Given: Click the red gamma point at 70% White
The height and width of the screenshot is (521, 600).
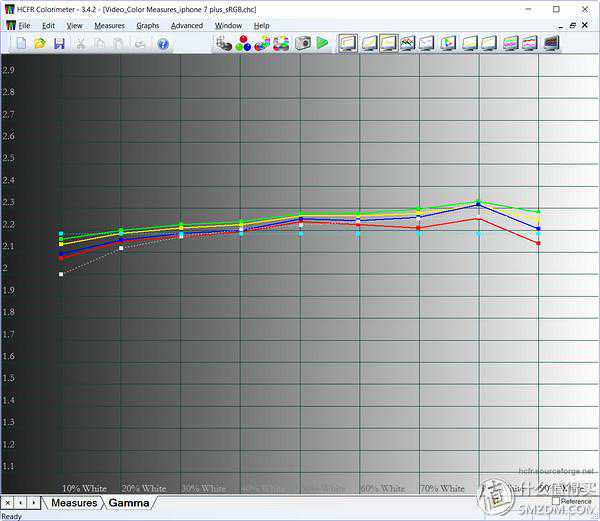Looking at the screenshot, I should [x=419, y=228].
